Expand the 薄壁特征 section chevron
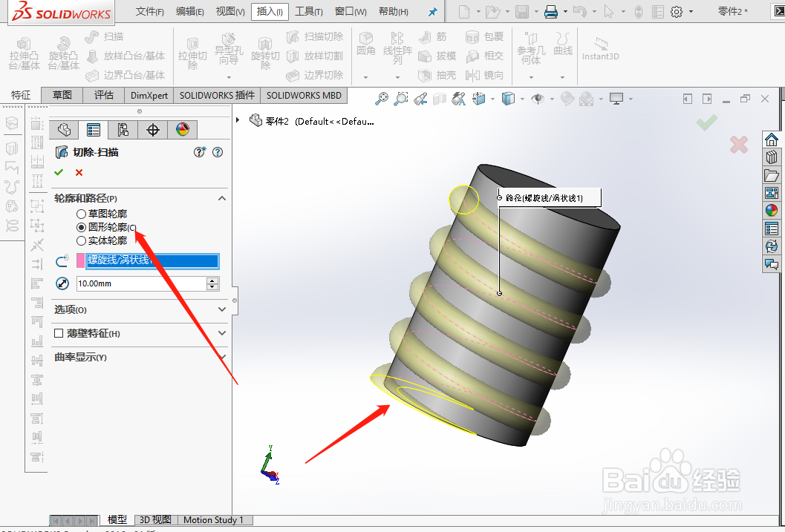 click(222, 333)
